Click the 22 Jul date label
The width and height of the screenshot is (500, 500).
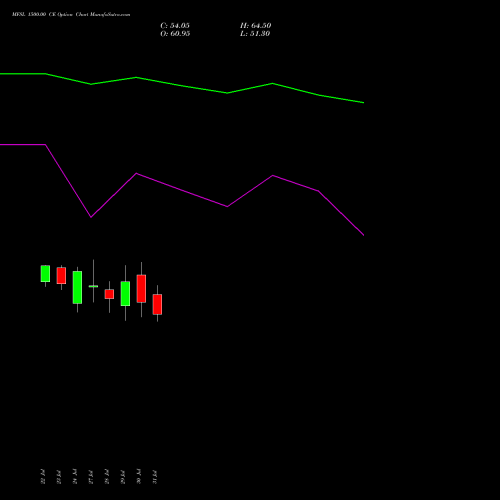[43, 477]
